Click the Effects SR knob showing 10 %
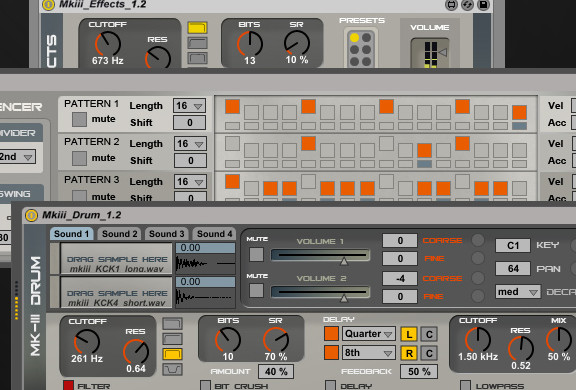The height and width of the screenshot is (390, 576). (297, 43)
